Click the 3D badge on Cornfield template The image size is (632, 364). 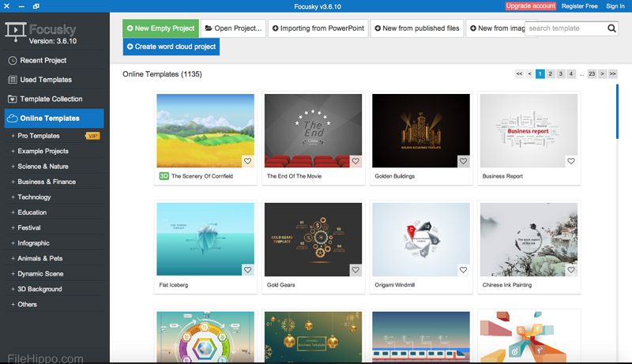[164, 176]
